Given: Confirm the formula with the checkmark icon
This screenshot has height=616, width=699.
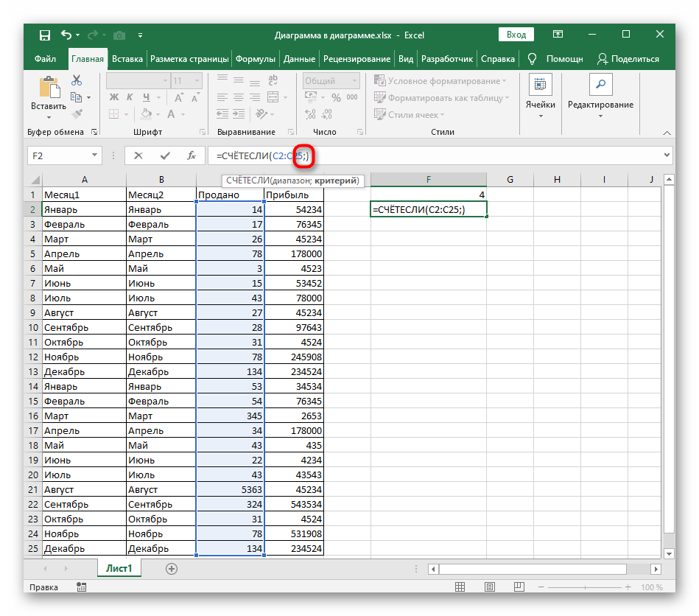Looking at the screenshot, I should coord(165,155).
